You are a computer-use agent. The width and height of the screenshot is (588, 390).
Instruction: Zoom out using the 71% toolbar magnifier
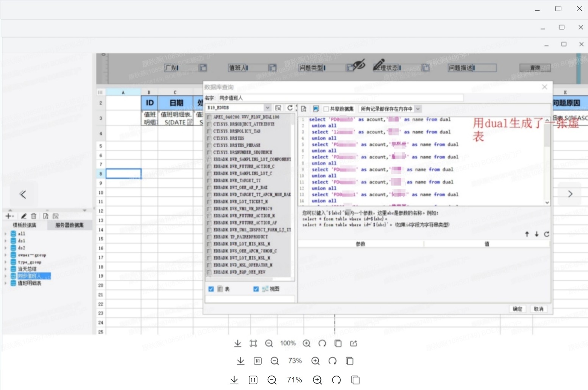click(272, 380)
